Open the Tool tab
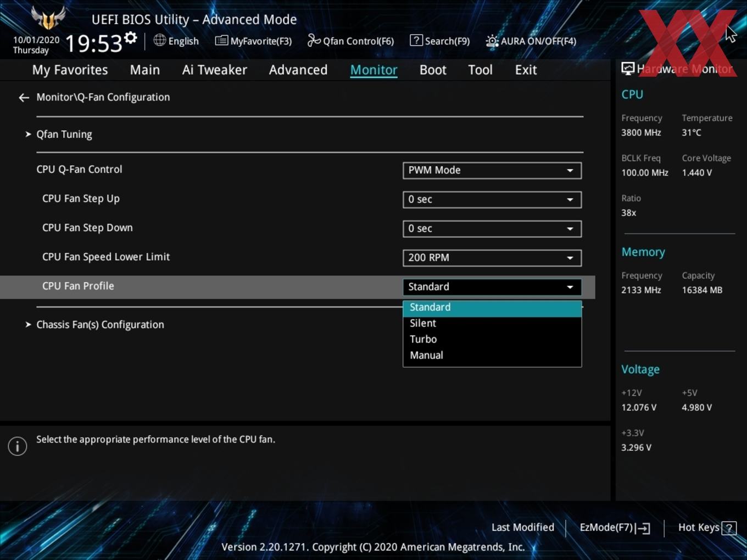The width and height of the screenshot is (747, 560). (481, 70)
